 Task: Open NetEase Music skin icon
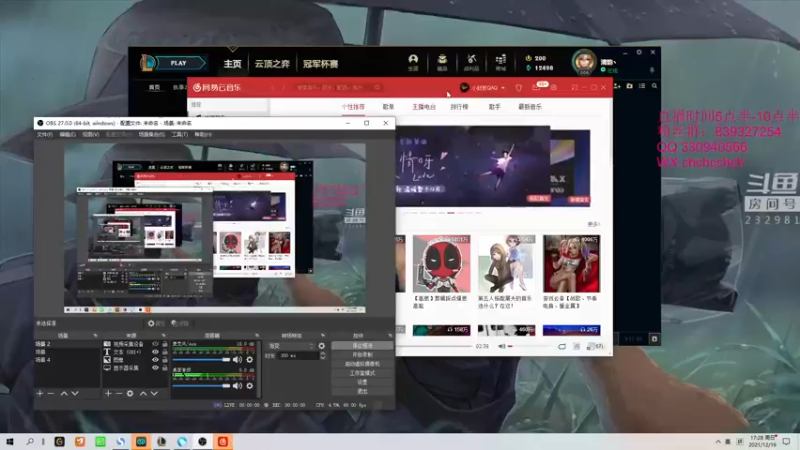tap(518, 88)
